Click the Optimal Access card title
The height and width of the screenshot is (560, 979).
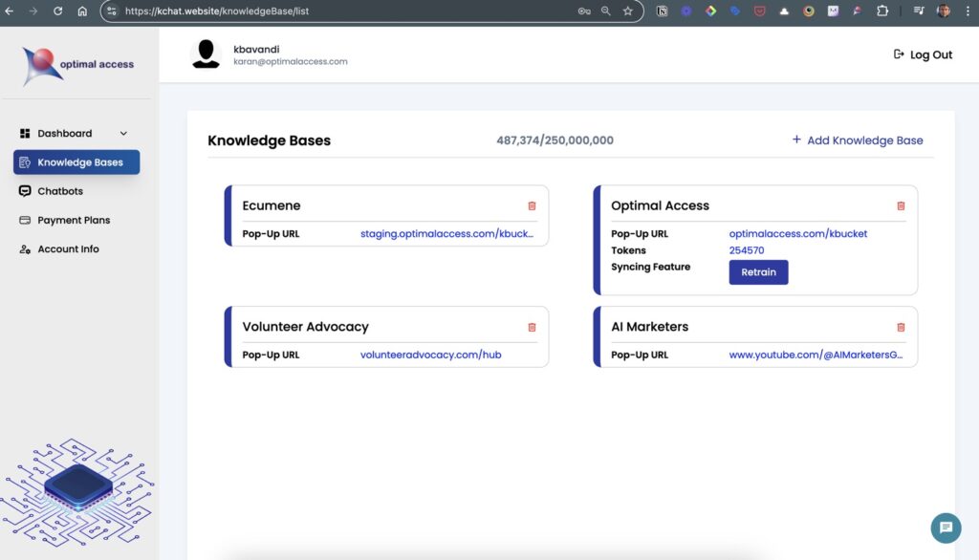click(660, 205)
